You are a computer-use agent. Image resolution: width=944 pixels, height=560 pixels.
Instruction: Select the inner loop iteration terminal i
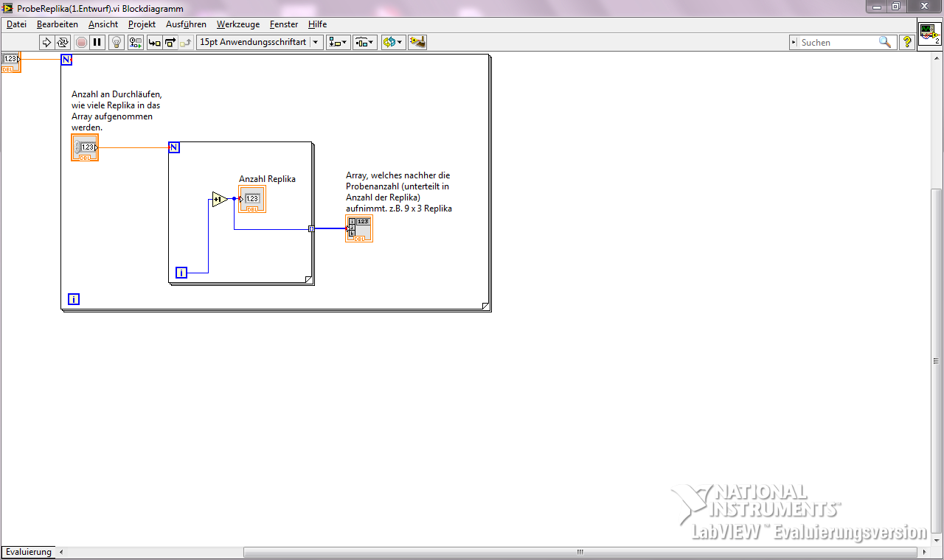coord(181,273)
